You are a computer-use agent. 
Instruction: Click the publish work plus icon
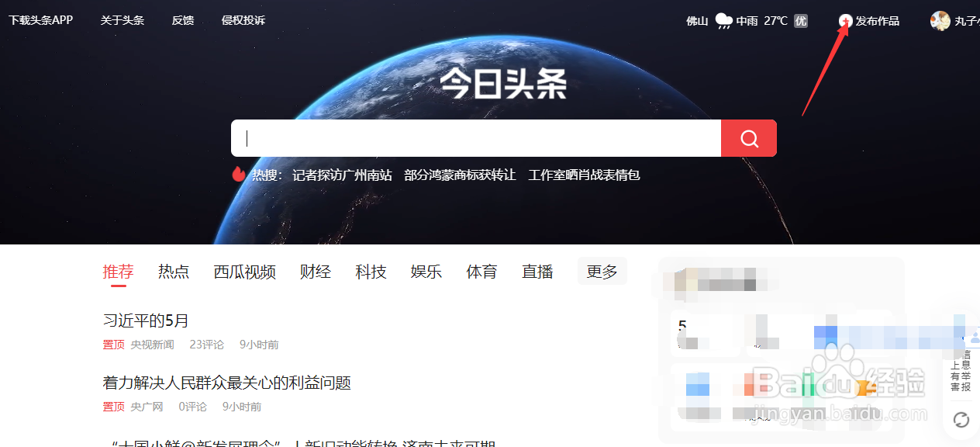(x=846, y=21)
